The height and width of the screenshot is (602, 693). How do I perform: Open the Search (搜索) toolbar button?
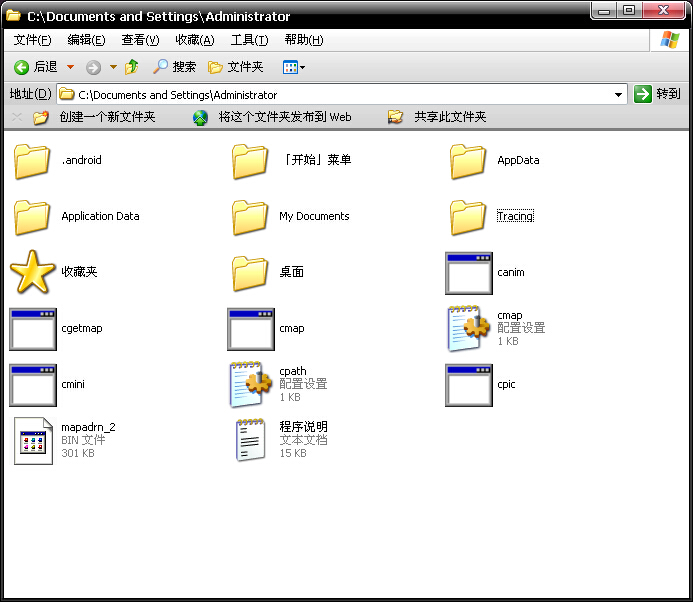[x=174, y=67]
